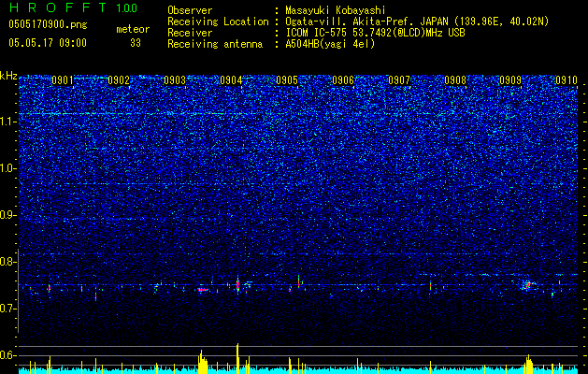The width and height of the screenshot is (588, 374).
Task: Click the 0905 time marker
Action: point(287,80)
